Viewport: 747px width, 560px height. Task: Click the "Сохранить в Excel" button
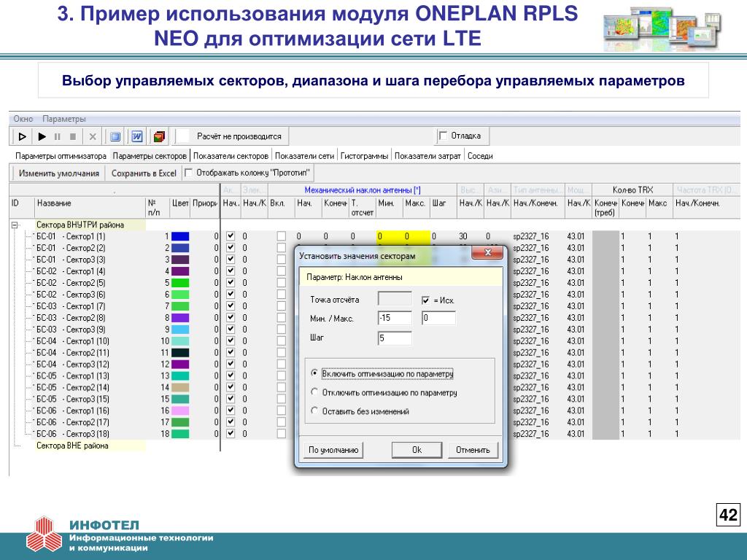pyautogui.click(x=144, y=174)
